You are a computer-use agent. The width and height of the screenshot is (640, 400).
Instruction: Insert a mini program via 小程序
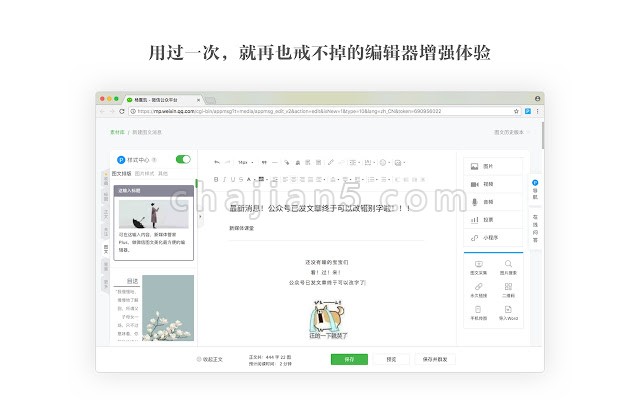[493, 238]
